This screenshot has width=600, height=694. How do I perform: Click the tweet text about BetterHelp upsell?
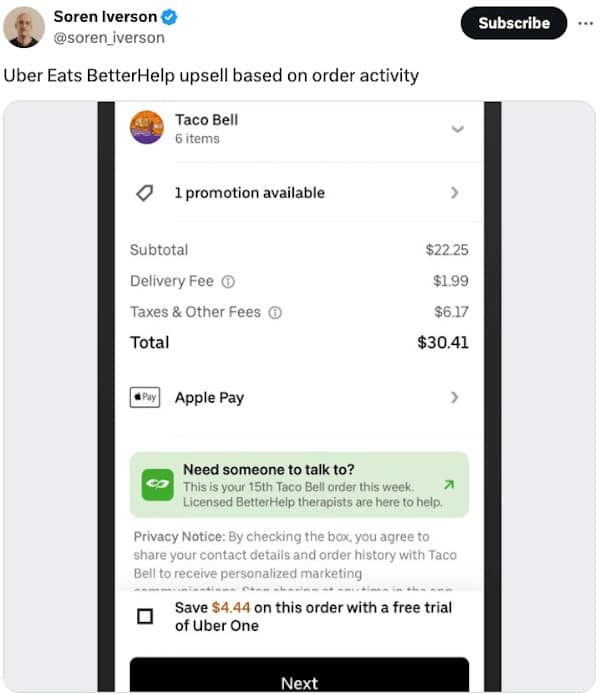(211, 75)
